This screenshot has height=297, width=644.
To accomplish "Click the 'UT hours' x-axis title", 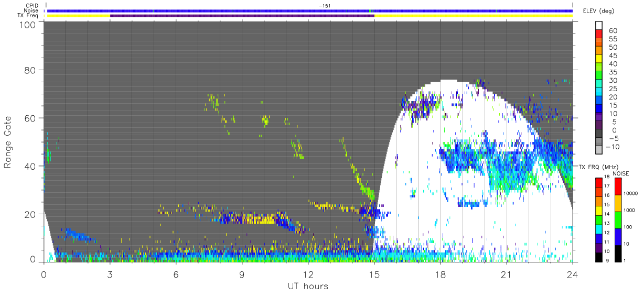I will [x=308, y=287].
